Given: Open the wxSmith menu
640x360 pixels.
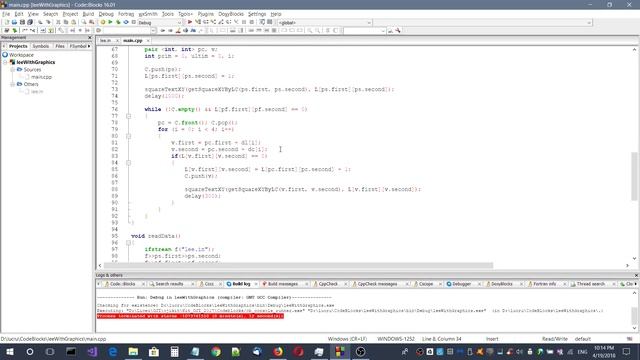Looking at the screenshot, I should [148, 14].
